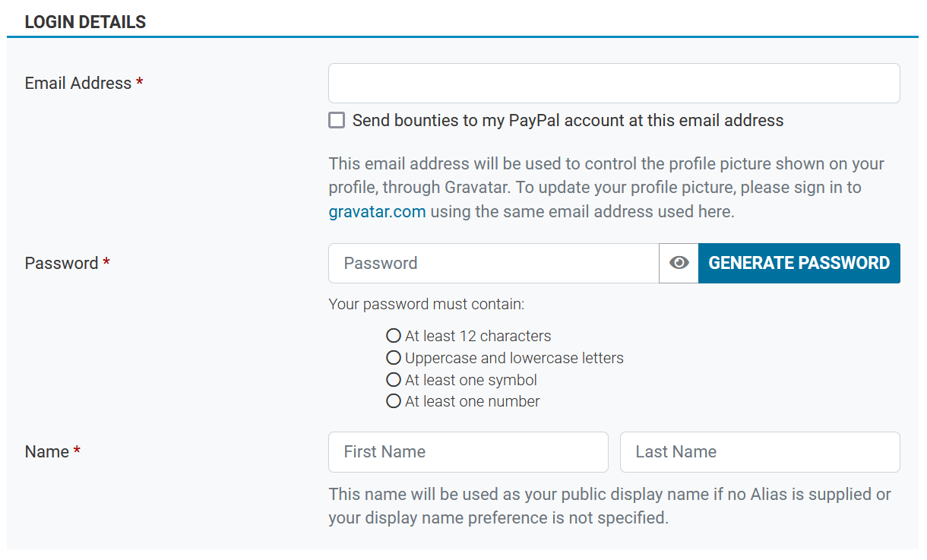Open the gravatar.com link
Viewport: 927px width, 560px height.
point(377,211)
